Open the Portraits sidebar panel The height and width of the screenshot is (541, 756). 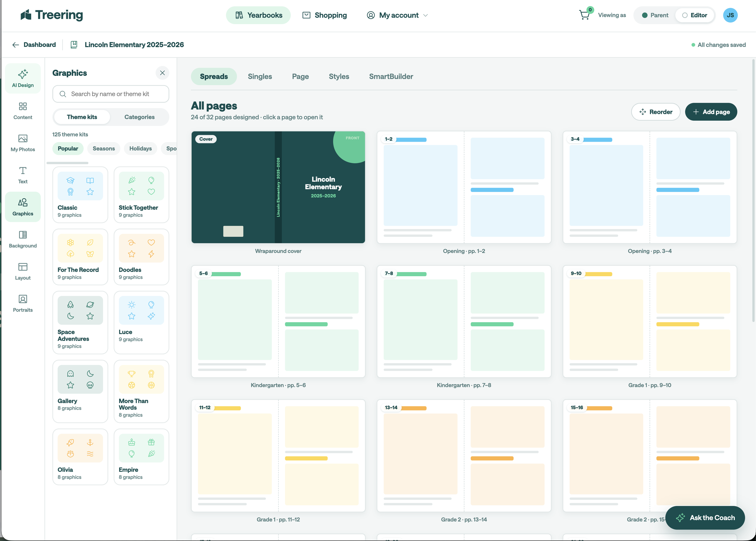pyautogui.click(x=23, y=303)
